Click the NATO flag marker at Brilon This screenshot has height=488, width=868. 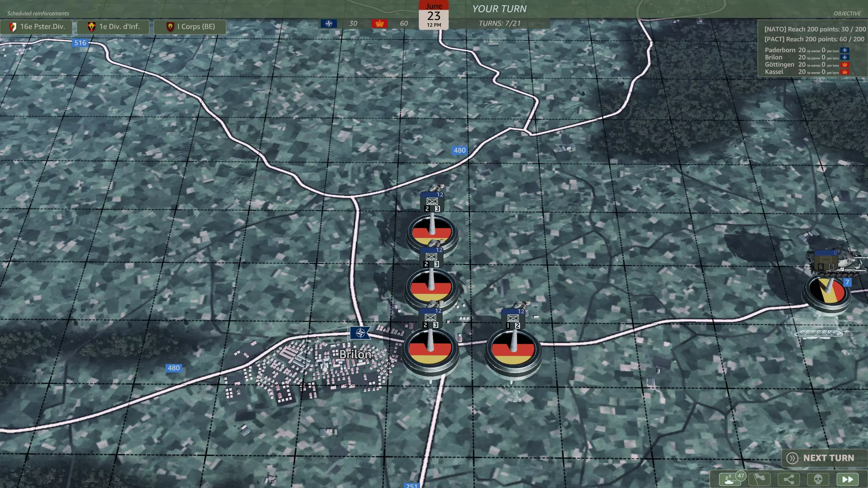pos(360,333)
